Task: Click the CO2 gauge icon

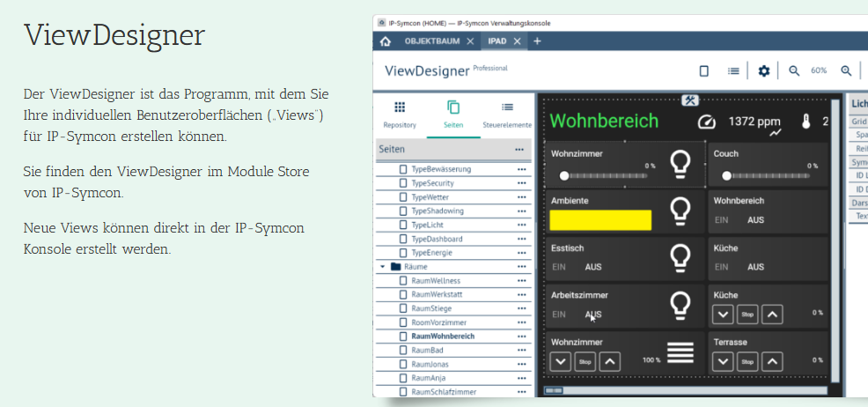Action: point(707,122)
